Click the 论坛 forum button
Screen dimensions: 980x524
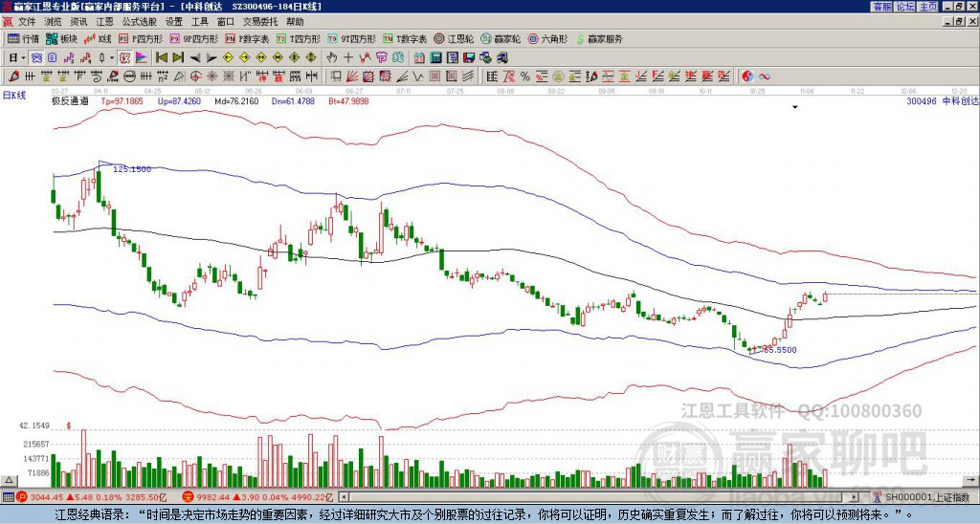(x=905, y=7)
